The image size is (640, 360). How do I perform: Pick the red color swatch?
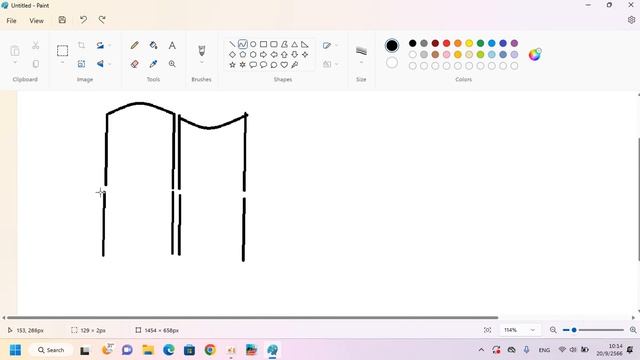click(447, 43)
